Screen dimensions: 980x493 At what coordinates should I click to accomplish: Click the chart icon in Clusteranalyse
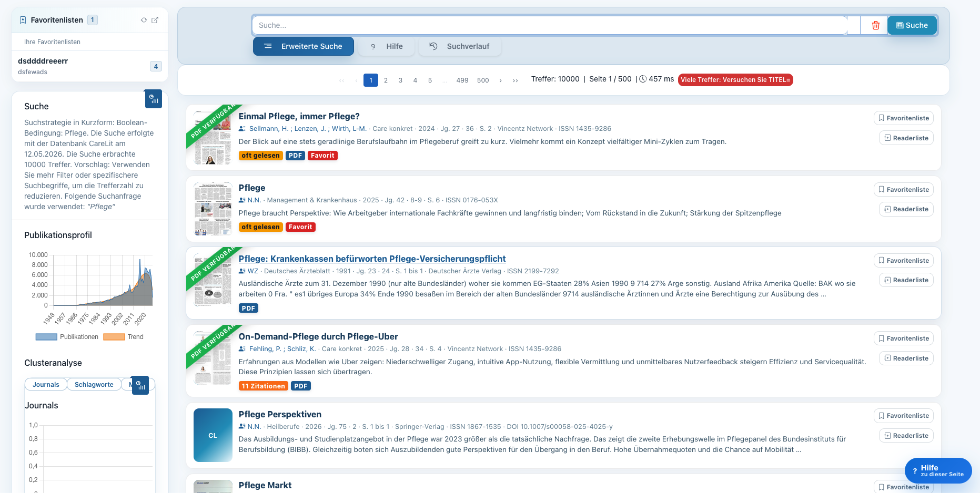140,385
